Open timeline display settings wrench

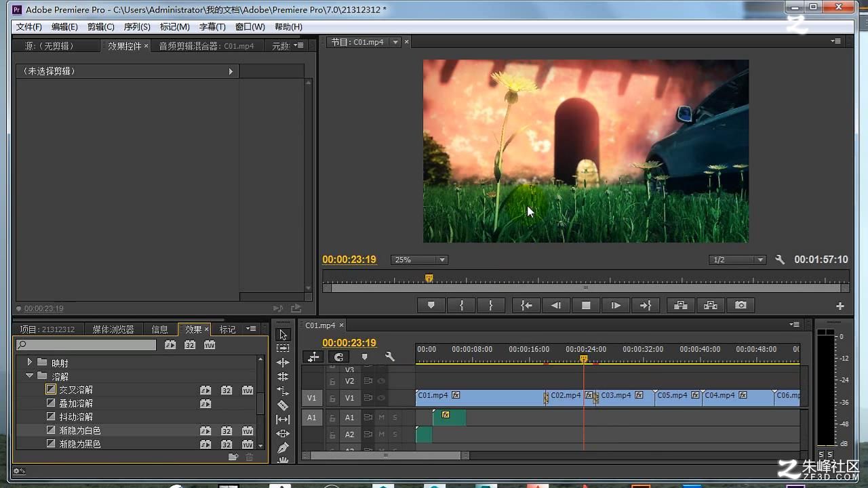coord(390,357)
